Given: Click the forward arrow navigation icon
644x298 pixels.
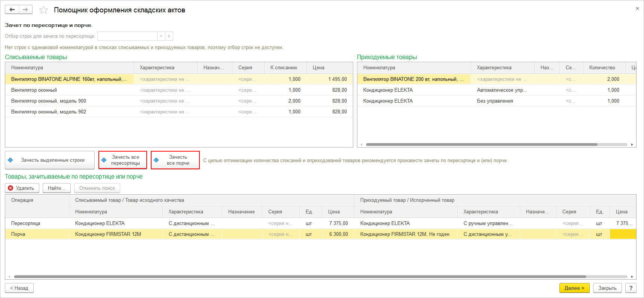Looking at the screenshot, I should (25, 10).
